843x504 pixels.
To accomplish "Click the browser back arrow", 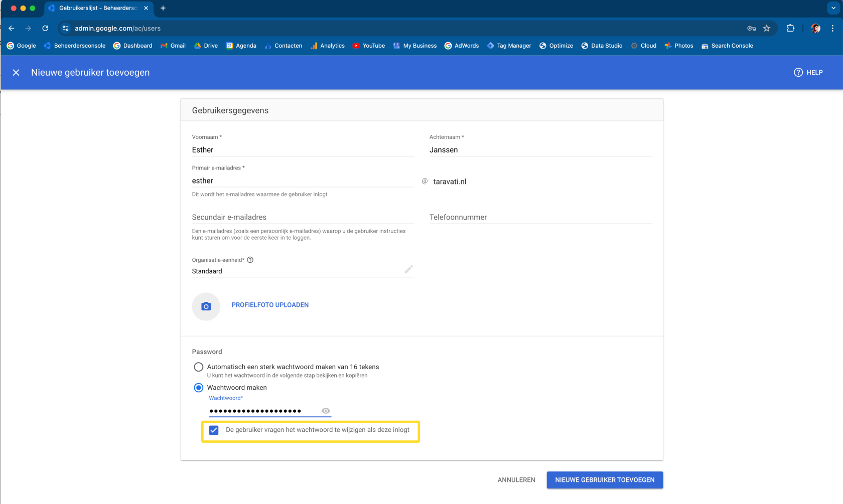I will tap(12, 29).
